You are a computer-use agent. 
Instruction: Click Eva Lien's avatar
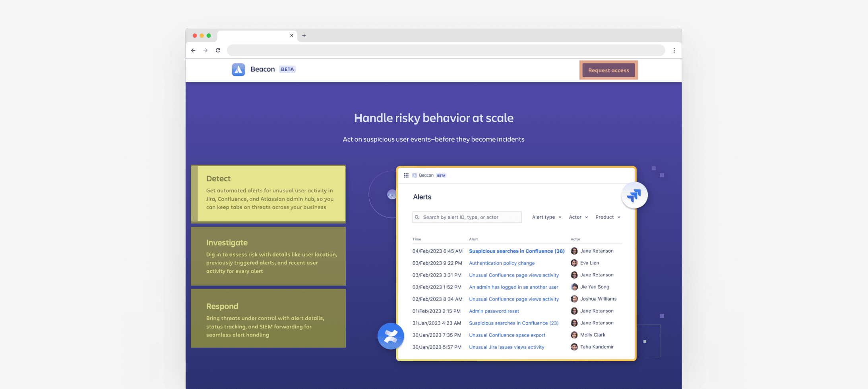click(574, 263)
